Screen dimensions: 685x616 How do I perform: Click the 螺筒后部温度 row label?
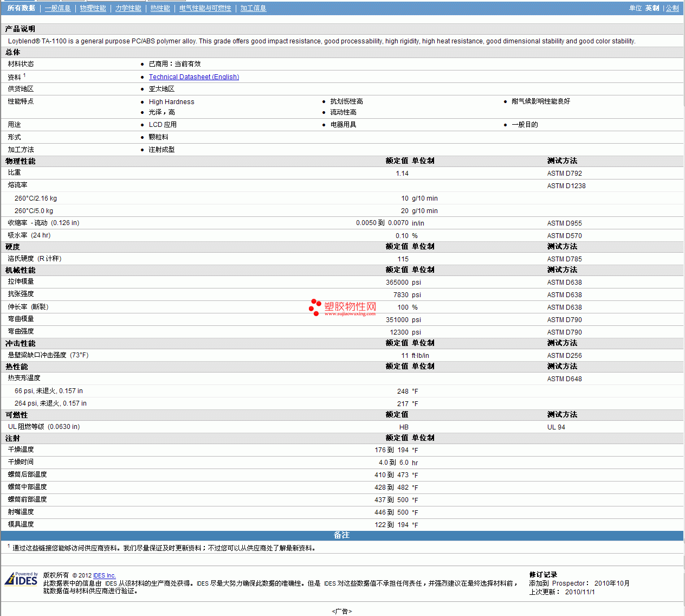pyautogui.click(x=27, y=474)
